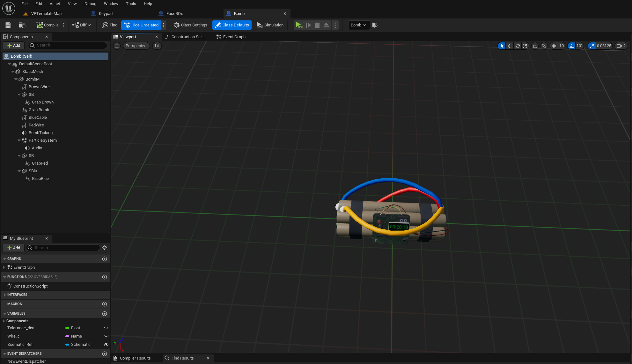Screen dimensions: 632x364
Task: Open Class Settings
Action: [190, 25]
